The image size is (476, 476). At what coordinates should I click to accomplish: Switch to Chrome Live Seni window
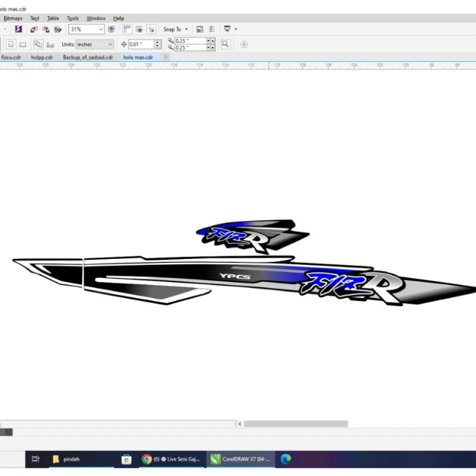coord(171,459)
